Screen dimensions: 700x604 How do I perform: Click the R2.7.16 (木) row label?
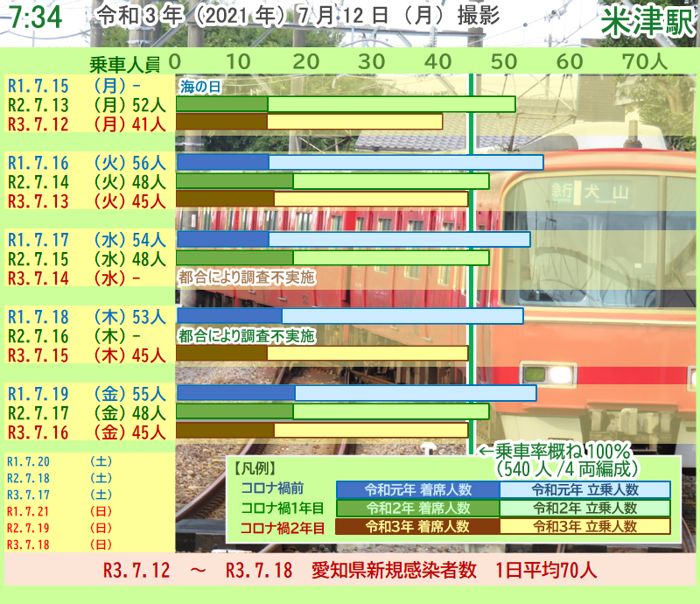pyautogui.click(x=74, y=336)
